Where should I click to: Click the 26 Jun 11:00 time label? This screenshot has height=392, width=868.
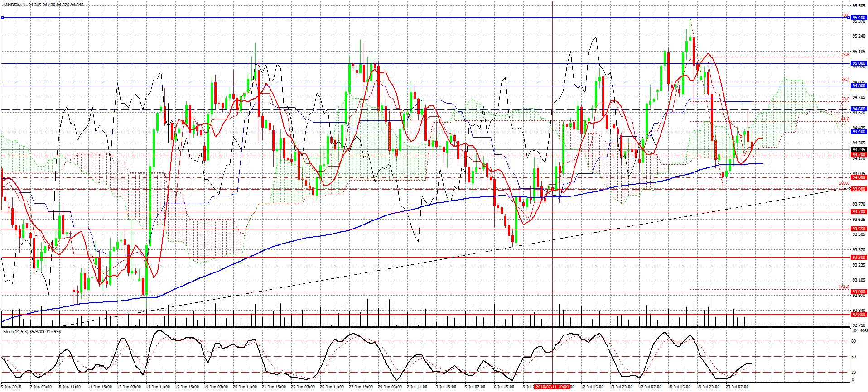332,387
